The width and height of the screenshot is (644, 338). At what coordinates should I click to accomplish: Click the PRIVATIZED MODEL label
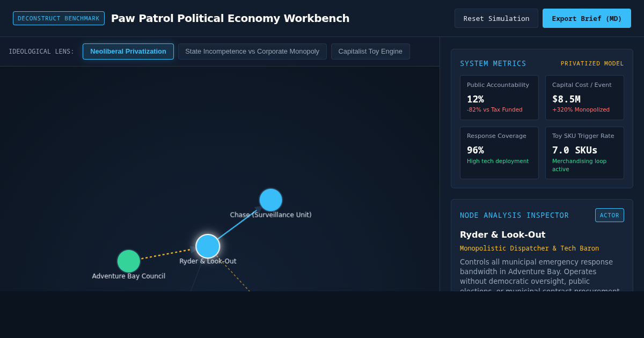pyautogui.click(x=592, y=63)
